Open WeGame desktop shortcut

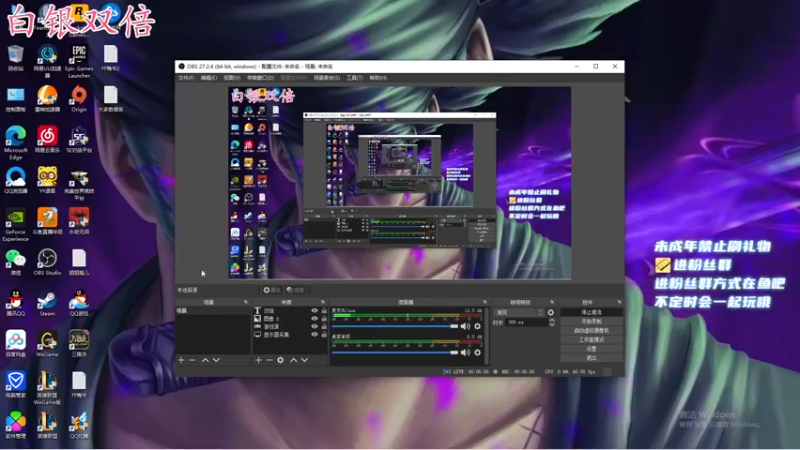tap(47, 344)
